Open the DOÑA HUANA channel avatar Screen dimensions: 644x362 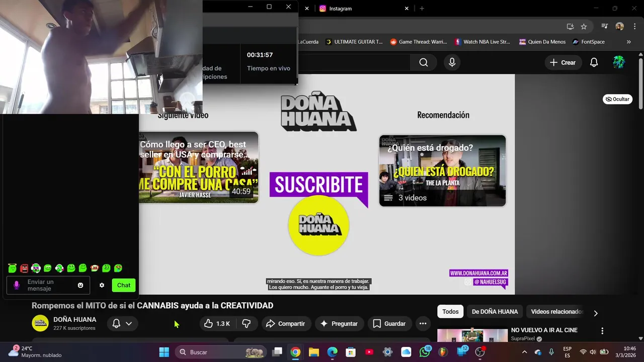click(40, 323)
